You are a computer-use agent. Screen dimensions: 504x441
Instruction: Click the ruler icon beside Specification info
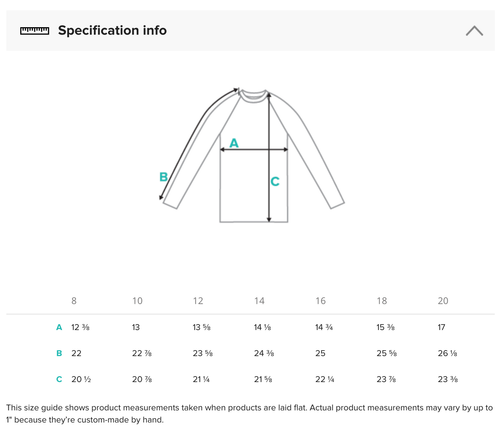tap(35, 31)
